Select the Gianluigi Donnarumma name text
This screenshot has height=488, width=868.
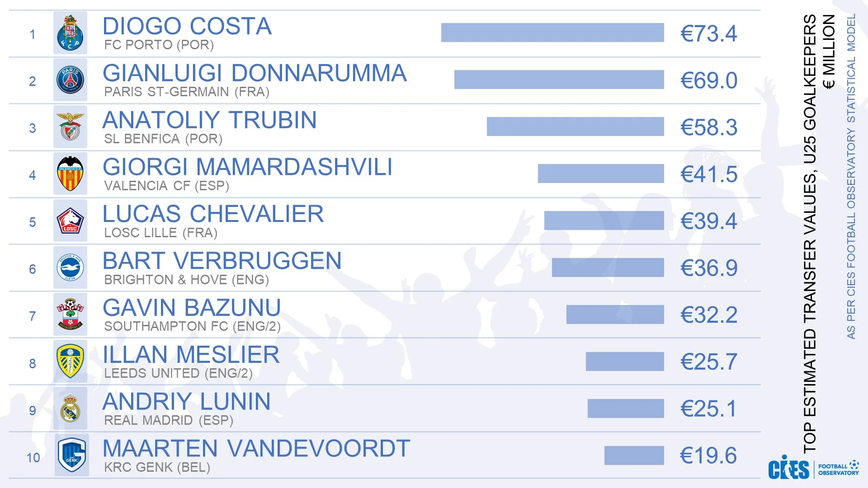[255, 73]
